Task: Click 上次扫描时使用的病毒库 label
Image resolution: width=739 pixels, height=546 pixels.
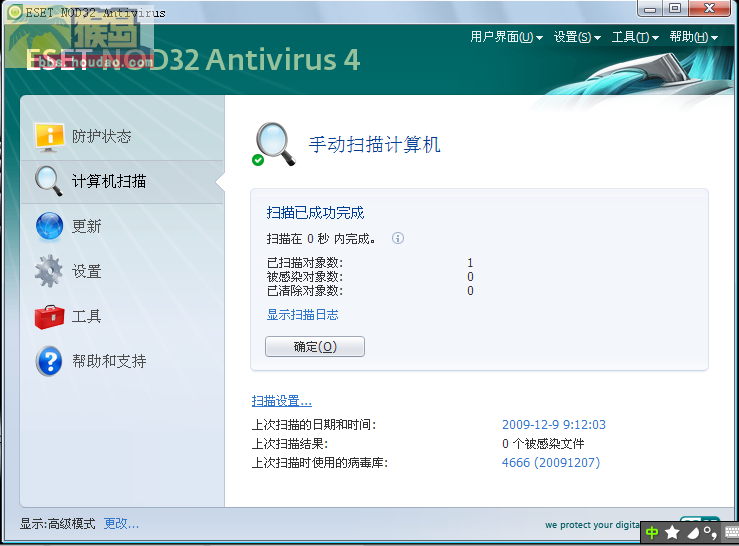Action: click(320, 463)
